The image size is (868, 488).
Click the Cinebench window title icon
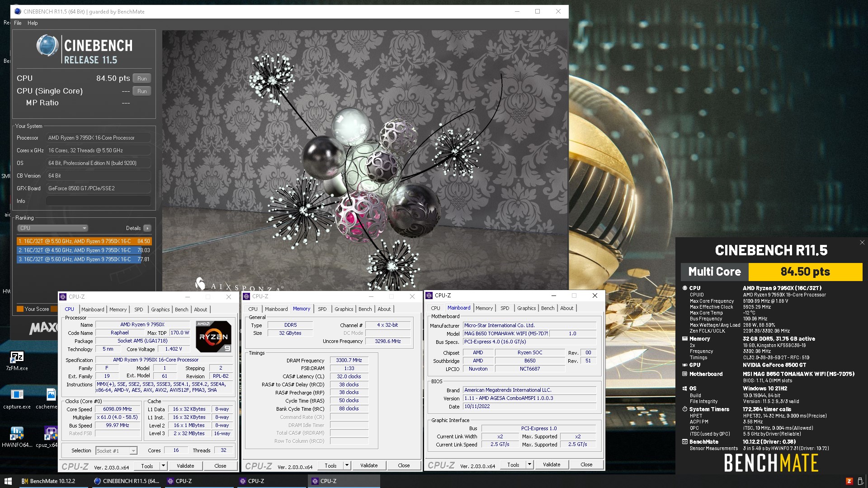tap(17, 11)
